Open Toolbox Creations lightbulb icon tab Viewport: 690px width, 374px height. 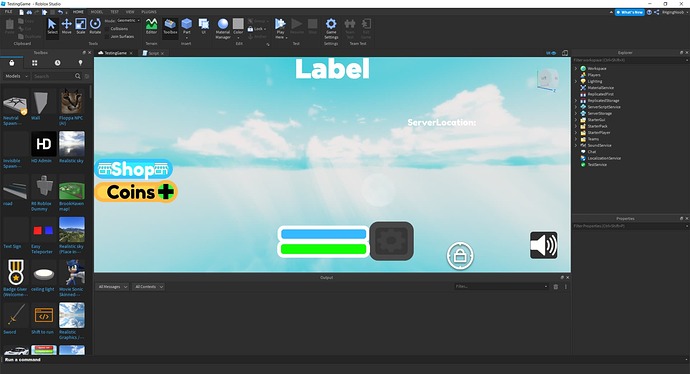(80, 63)
